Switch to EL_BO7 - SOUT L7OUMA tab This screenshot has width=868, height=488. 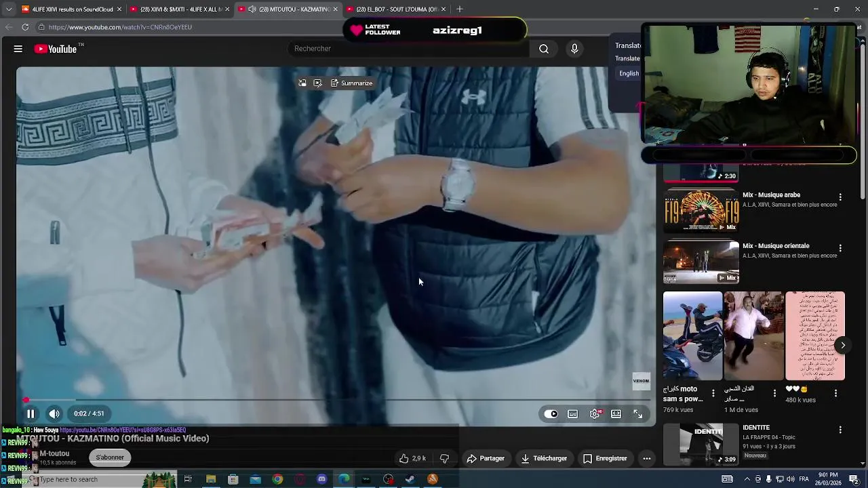pyautogui.click(x=397, y=9)
